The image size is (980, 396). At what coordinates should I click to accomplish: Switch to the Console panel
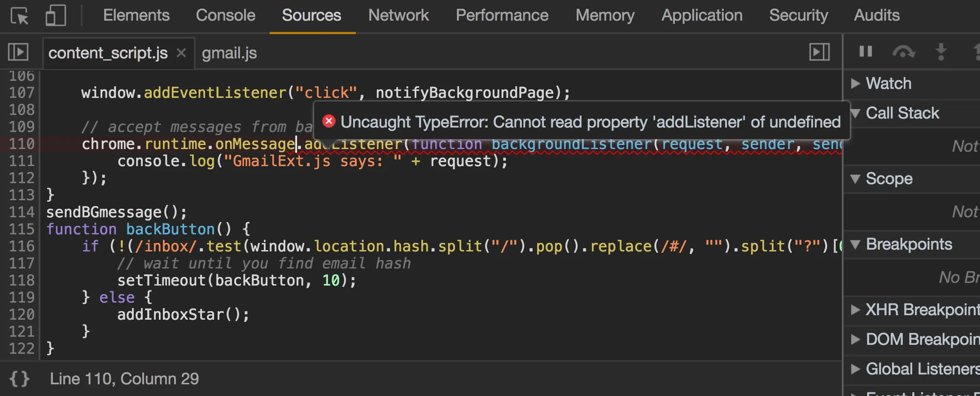[225, 15]
